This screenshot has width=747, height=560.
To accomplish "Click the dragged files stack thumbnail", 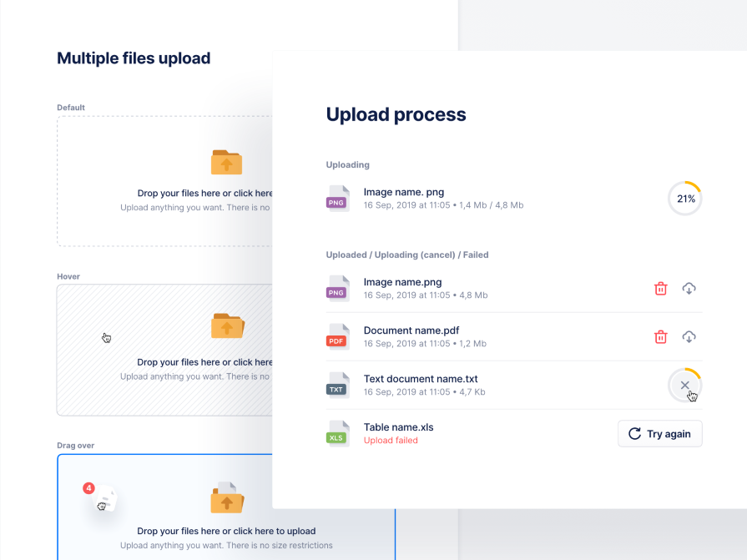I will (104, 501).
